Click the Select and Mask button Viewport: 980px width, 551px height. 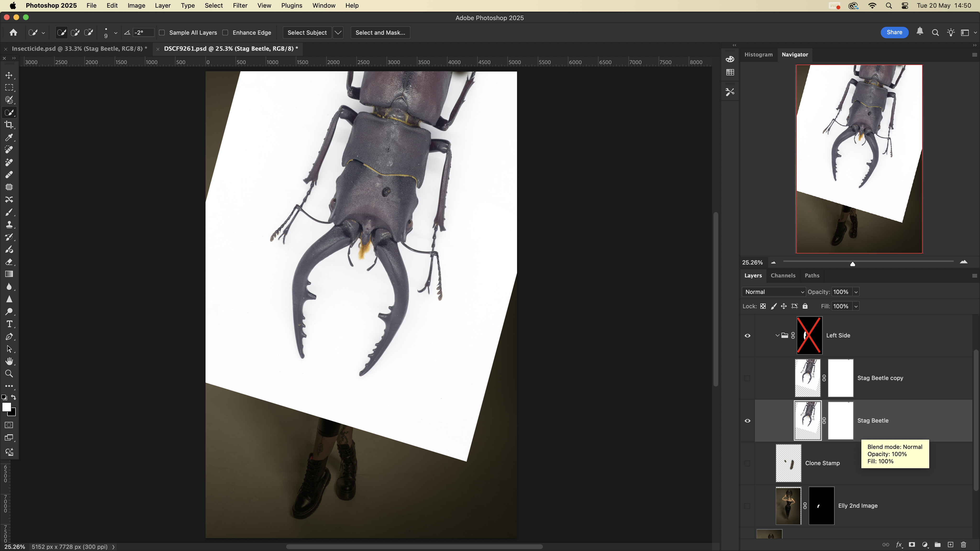click(x=380, y=33)
